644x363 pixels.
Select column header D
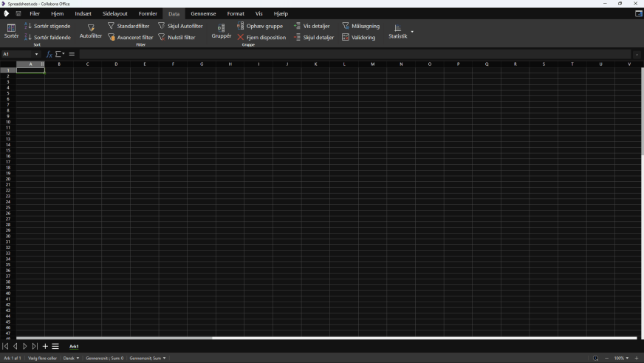(116, 64)
